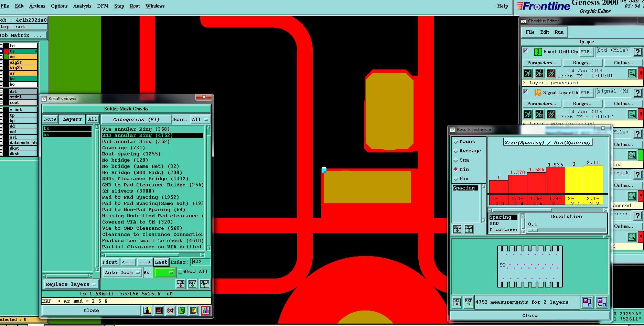
Task: Click DEL icon below histogram Spacing list
Action: point(457,229)
